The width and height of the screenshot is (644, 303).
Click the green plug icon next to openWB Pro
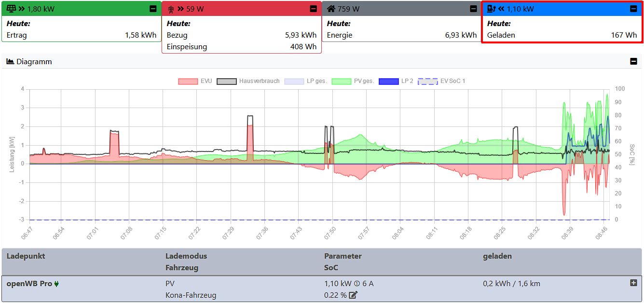(x=56, y=284)
